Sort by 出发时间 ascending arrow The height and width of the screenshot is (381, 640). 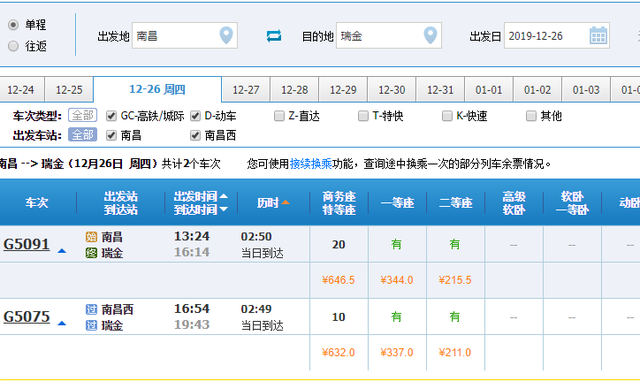click(224, 196)
